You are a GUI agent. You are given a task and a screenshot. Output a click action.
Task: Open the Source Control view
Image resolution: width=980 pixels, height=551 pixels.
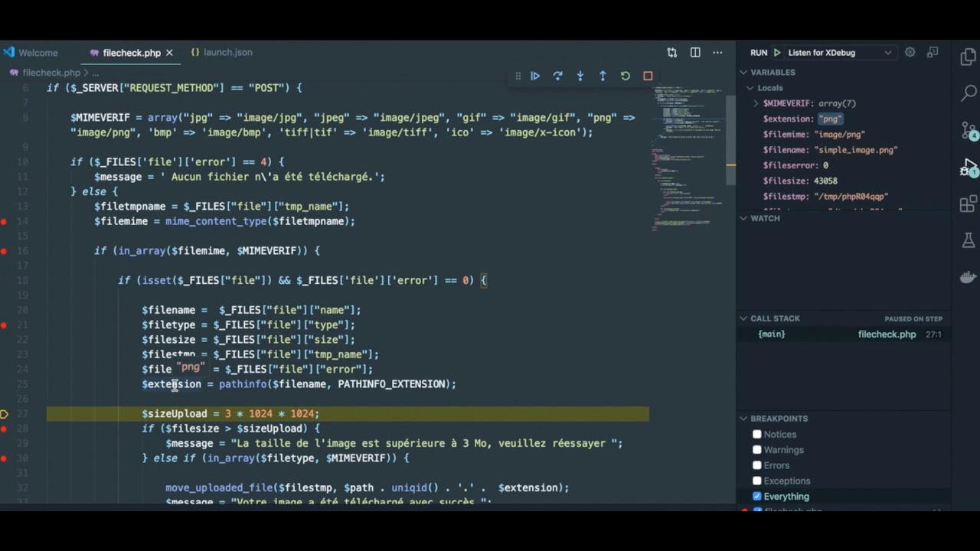(x=969, y=131)
